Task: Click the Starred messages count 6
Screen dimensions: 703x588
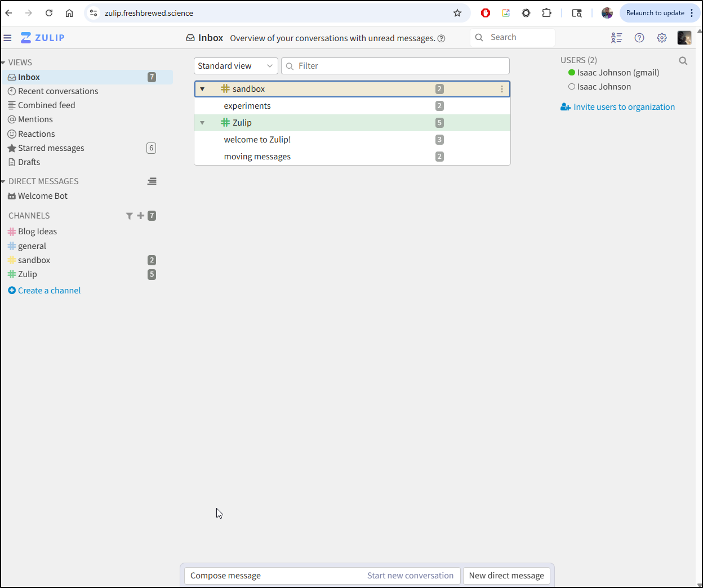Action: [151, 148]
